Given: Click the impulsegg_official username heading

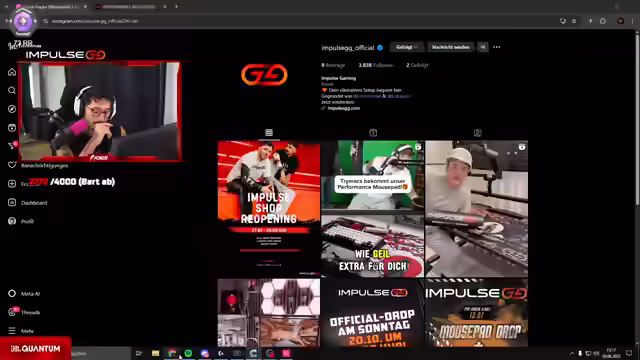Looking at the screenshot, I should (x=347, y=48).
